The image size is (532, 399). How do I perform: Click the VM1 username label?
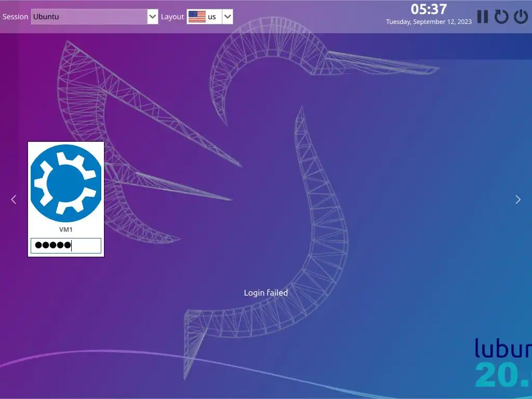[66, 230]
